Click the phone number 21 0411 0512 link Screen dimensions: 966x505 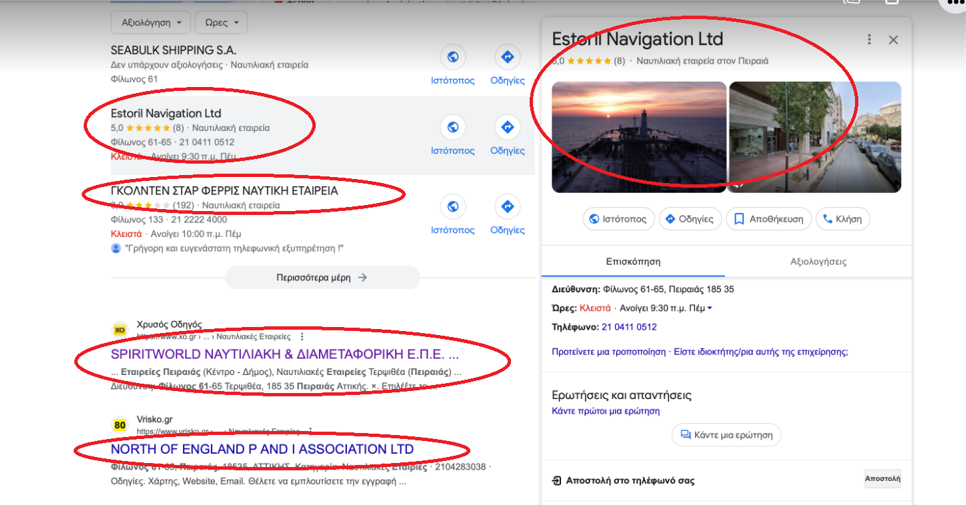(x=629, y=327)
